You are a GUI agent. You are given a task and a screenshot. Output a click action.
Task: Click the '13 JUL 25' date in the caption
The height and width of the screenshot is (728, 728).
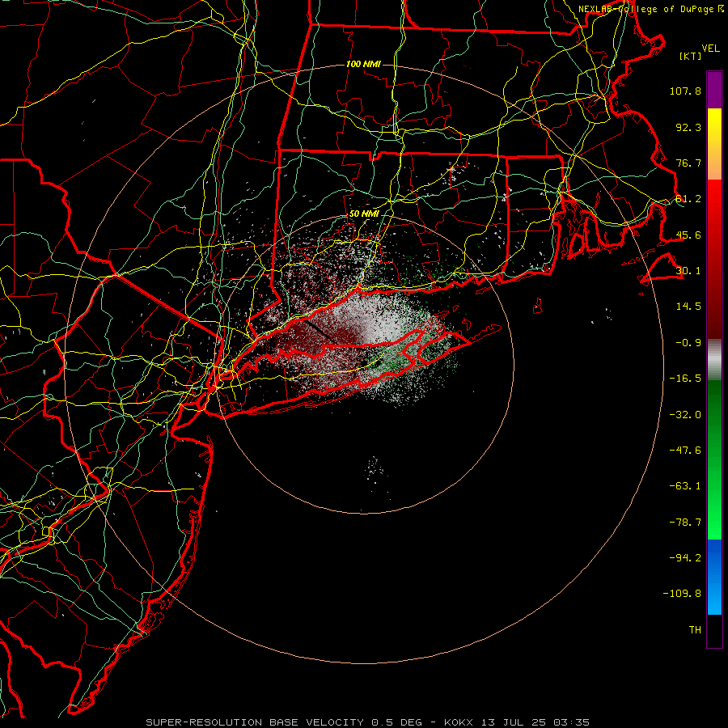(514, 722)
